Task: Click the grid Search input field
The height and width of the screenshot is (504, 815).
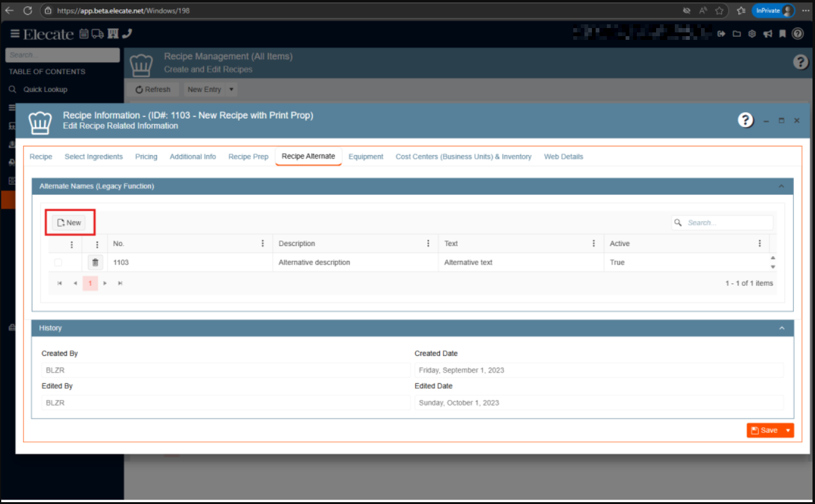Action: tap(728, 222)
